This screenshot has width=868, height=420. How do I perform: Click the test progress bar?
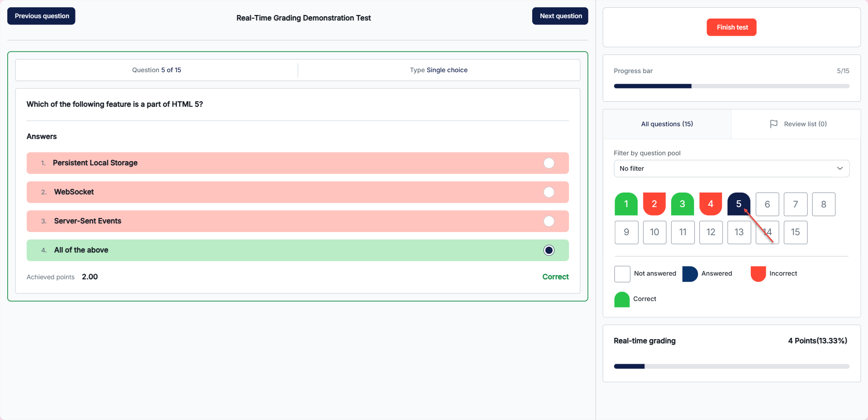731,86
